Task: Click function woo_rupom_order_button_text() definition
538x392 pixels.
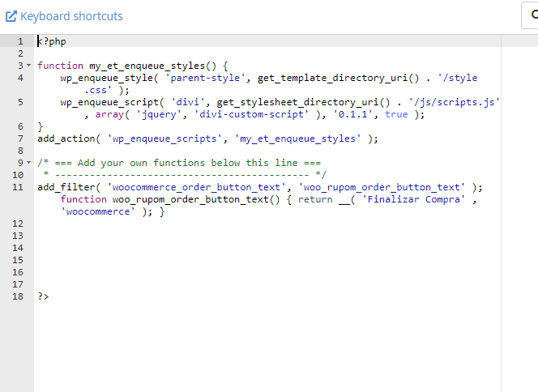Action: point(170,199)
